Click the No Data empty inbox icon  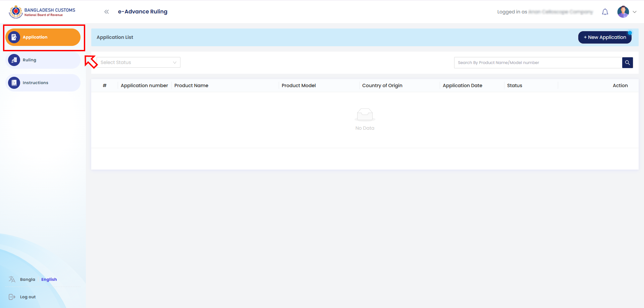(x=365, y=114)
